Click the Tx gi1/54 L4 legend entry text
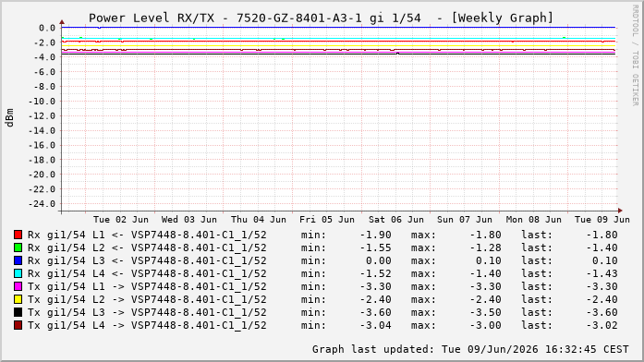This screenshot has width=644, height=362. pyautogui.click(x=147, y=325)
